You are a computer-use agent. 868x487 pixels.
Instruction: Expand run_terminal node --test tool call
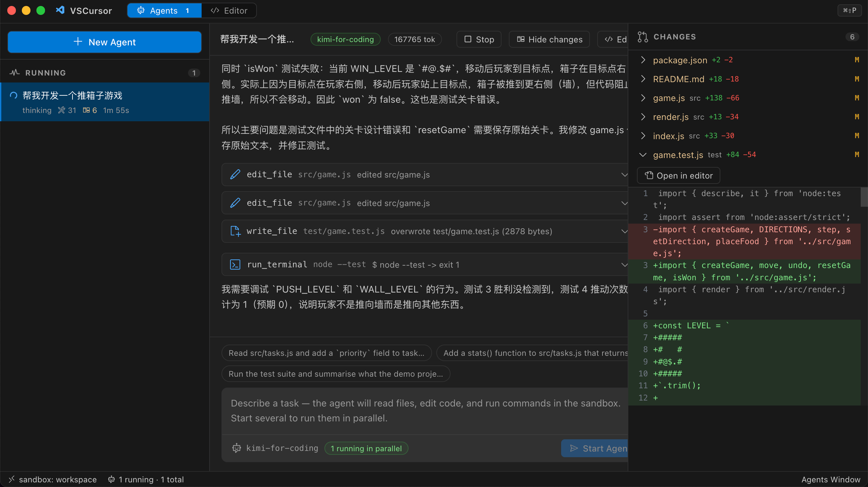[624, 264]
